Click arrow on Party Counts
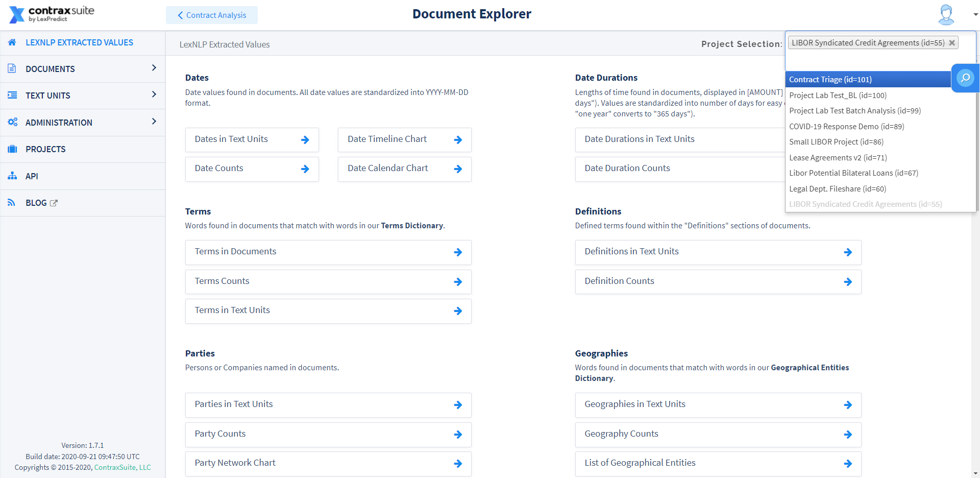Image resolution: width=980 pixels, height=478 pixels. tap(458, 435)
